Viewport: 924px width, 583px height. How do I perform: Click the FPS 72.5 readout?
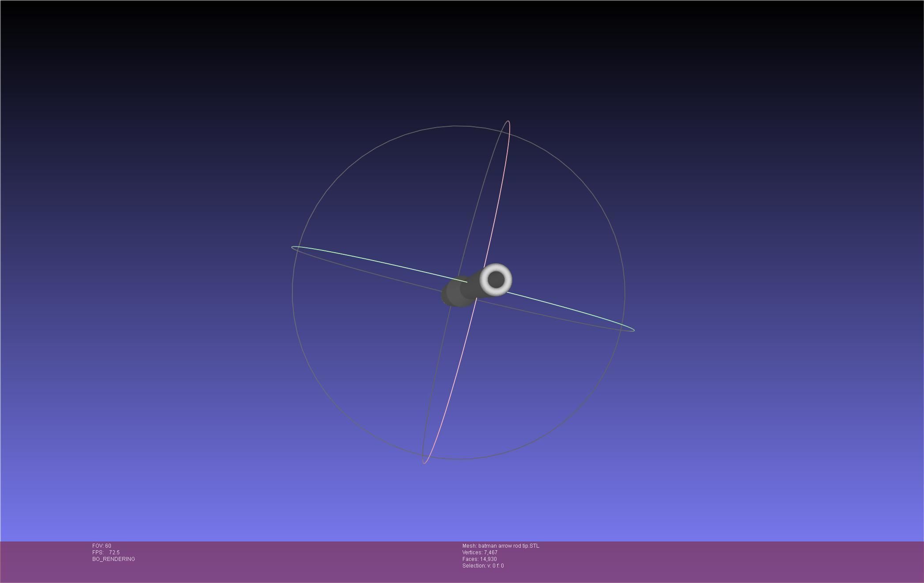106,553
